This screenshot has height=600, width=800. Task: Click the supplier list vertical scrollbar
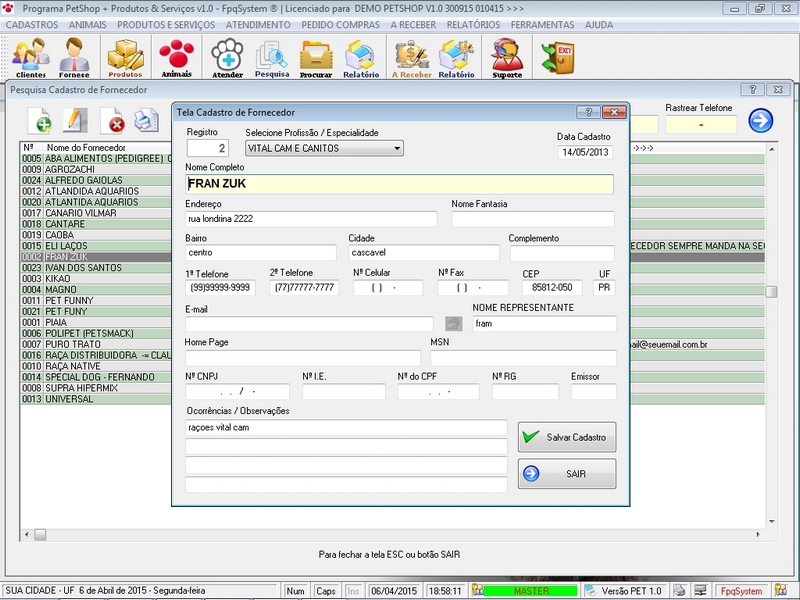[x=771, y=292]
